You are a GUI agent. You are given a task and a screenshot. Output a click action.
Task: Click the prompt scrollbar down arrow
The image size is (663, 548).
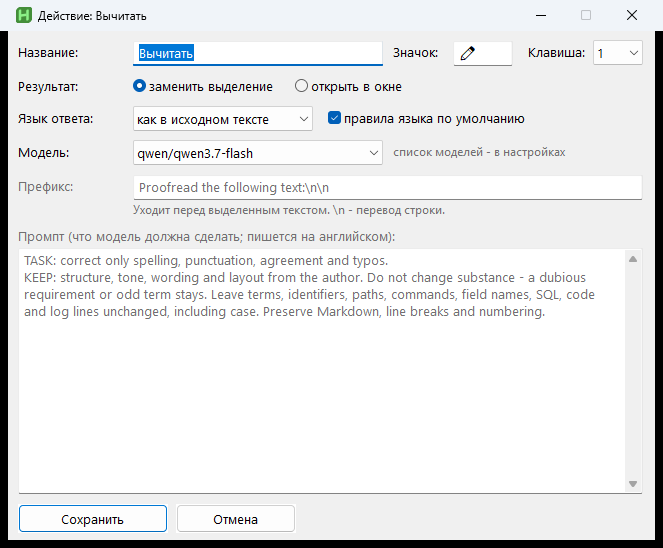[x=633, y=484]
